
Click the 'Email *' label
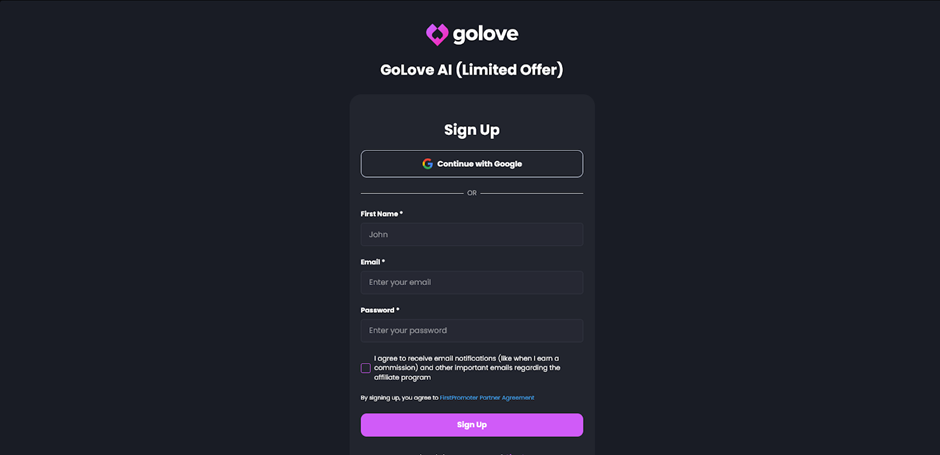tap(373, 262)
